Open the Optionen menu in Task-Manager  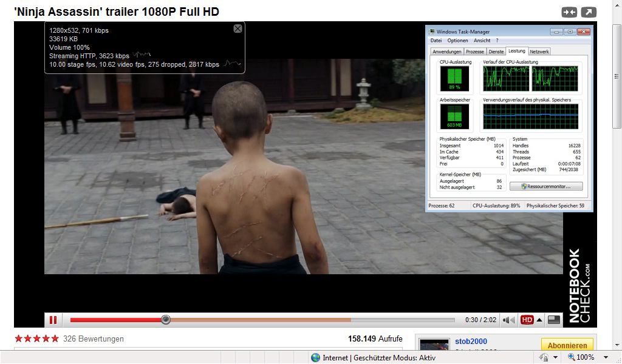tap(458, 41)
